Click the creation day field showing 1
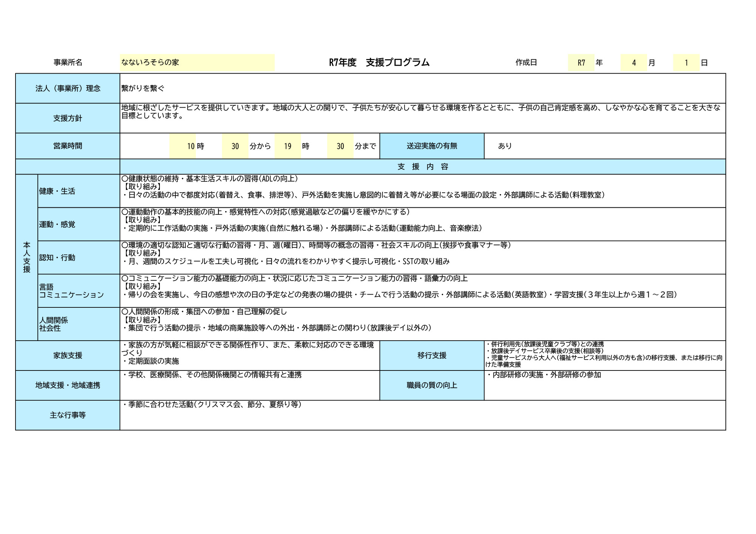756x534 pixels. [686, 63]
